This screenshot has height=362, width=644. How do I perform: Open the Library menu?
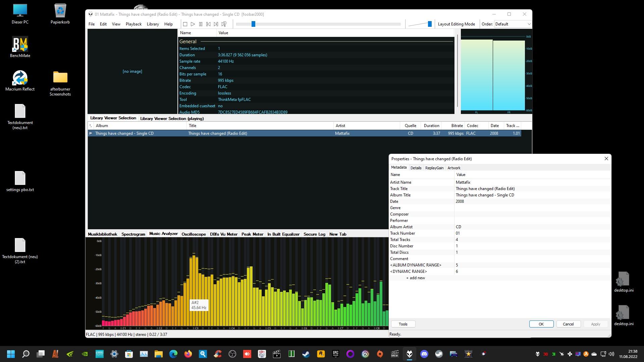153,24
